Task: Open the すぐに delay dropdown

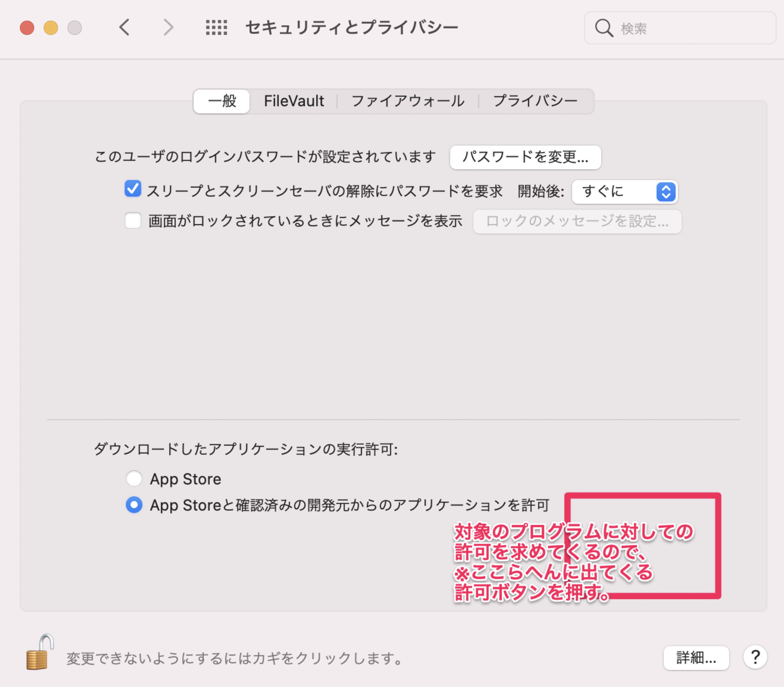Action: (x=624, y=192)
